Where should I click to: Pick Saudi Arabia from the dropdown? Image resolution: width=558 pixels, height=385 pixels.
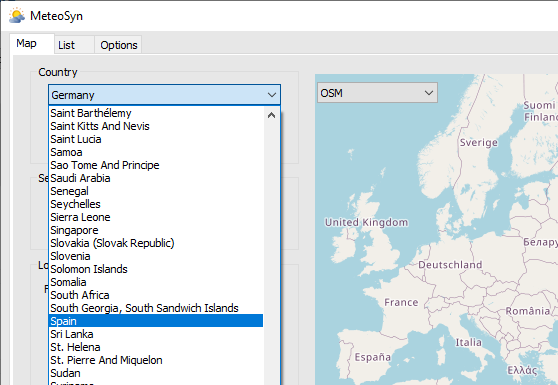point(156,178)
